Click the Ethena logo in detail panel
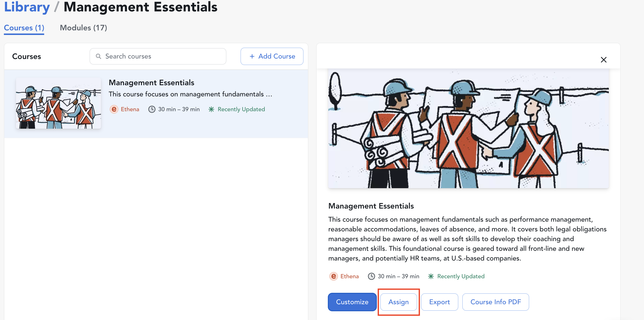 click(333, 276)
